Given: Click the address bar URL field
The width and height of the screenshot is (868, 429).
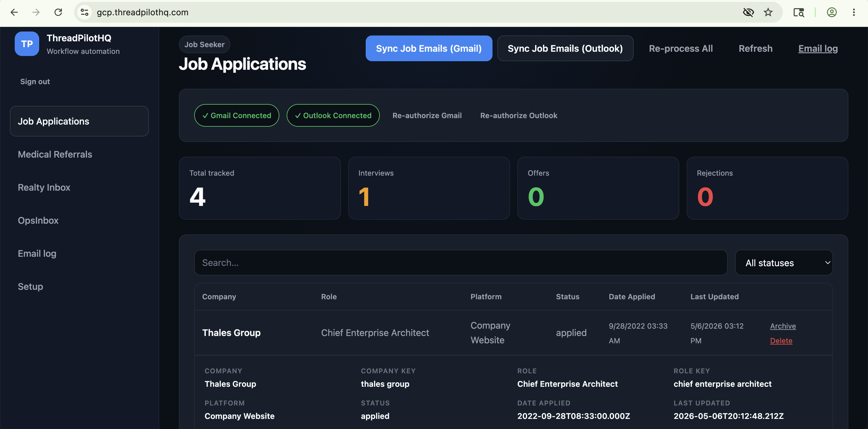Looking at the screenshot, I should [x=404, y=13].
